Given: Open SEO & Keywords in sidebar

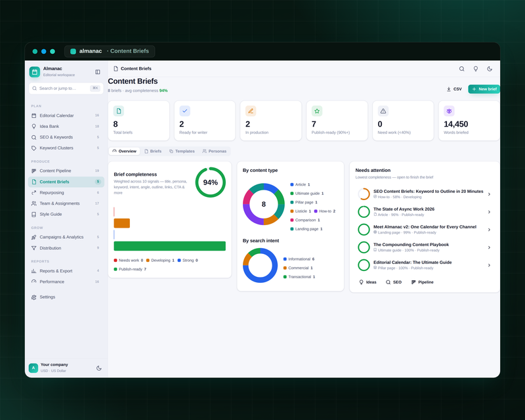Looking at the screenshot, I should pyautogui.click(x=66, y=137).
